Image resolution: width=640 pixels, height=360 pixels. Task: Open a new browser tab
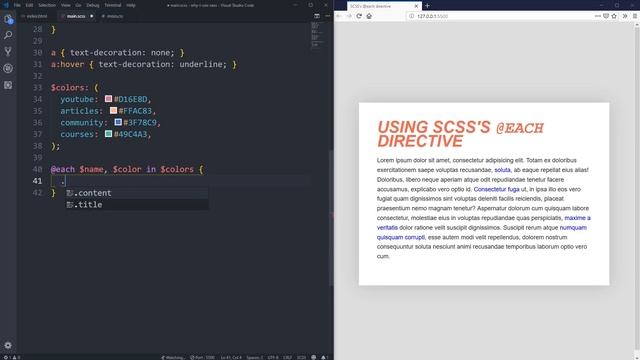click(x=427, y=6)
